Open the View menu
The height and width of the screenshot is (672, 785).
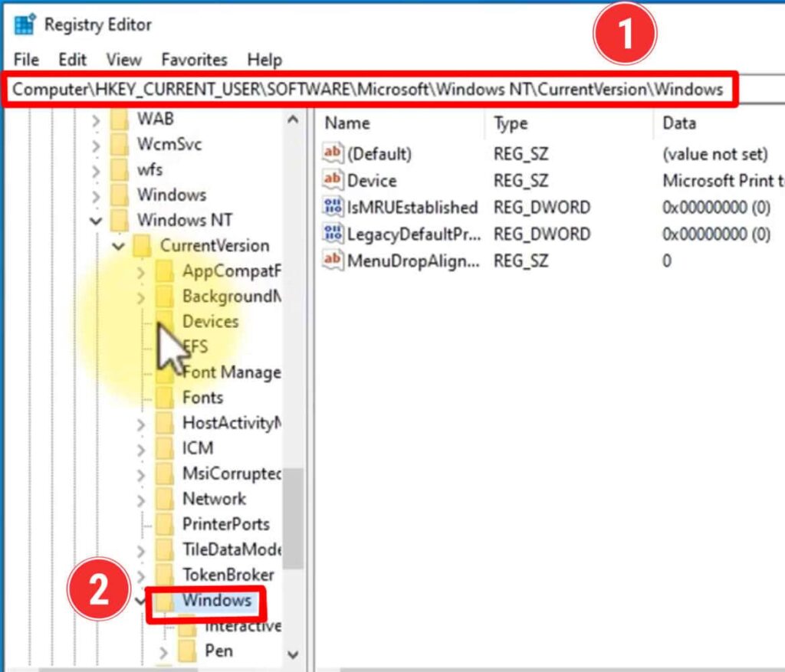coord(123,60)
